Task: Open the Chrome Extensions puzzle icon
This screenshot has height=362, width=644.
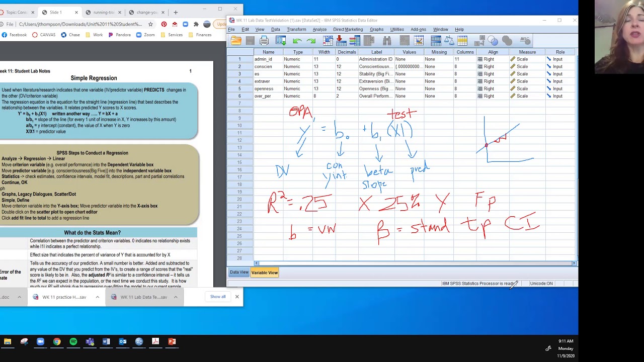Action: [x=196, y=24]
